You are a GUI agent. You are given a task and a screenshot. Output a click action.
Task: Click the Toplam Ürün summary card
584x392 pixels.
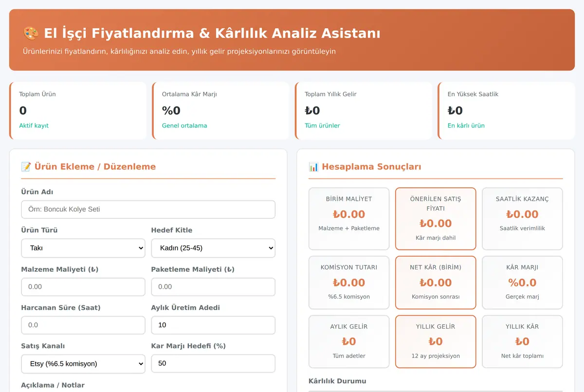78,111
